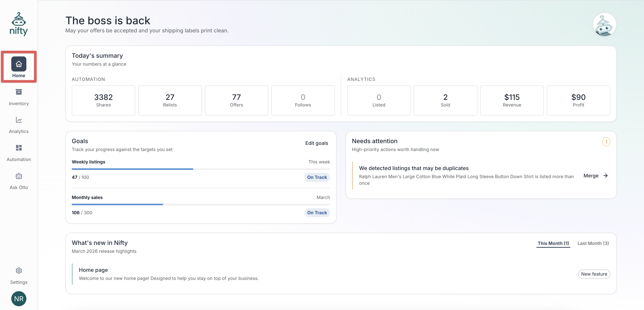Screen dimensions: 644x310
Task: Click the Merge button for duplicates
Action: [x=591, y=176]
